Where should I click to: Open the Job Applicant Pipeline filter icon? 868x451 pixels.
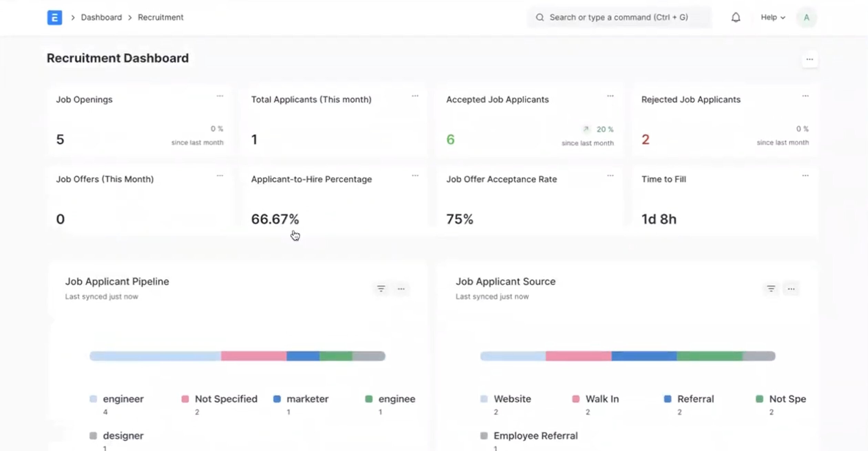point(381,289)
